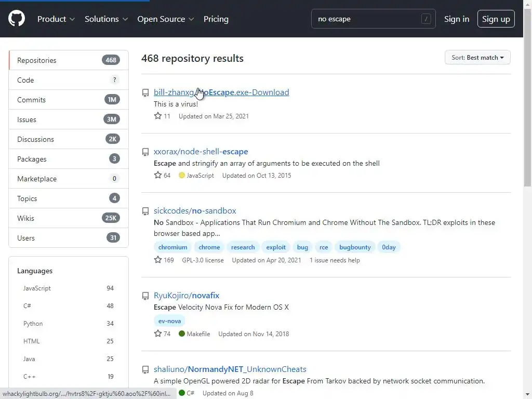This screenshot has width=532, height=399.
Task: Select the Packages results category
Action: [x=69, y=159]
